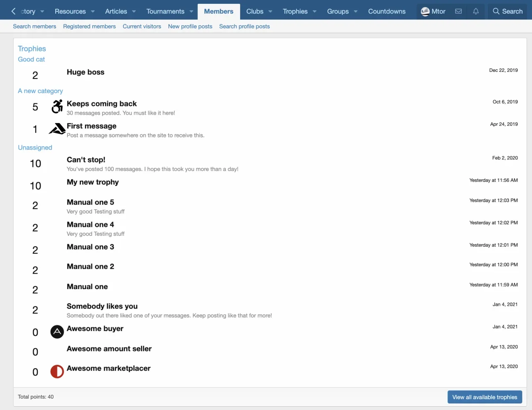
Task: Click the Mtor user avatar
Action: 425,12
